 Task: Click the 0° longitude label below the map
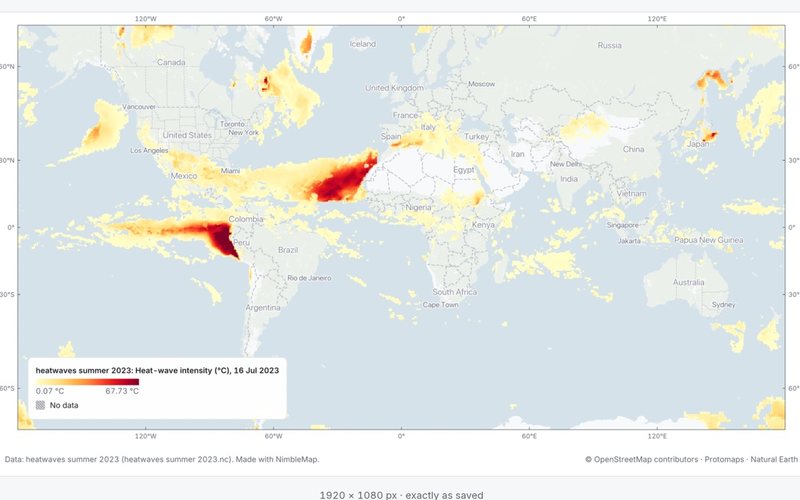click(x=401, y=436)
